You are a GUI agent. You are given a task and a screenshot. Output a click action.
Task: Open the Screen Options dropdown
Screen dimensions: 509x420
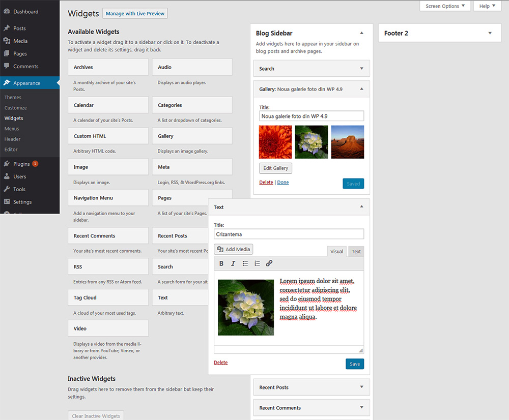pyautogui.click(x=445, y=6)
